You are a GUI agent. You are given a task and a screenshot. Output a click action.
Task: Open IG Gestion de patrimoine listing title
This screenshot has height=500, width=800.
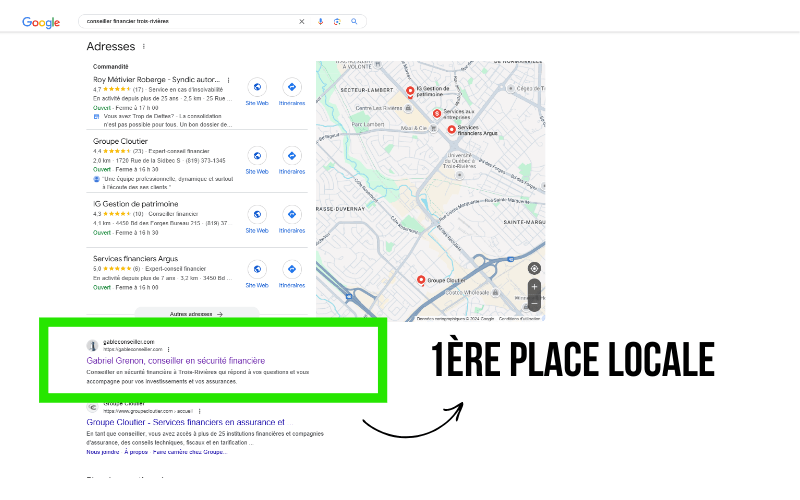coord(136,204)
